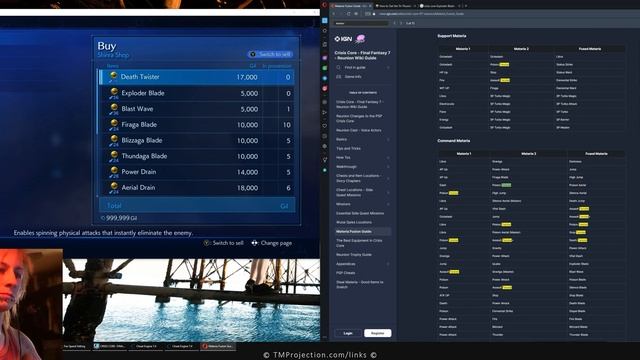Image resolution: width=640 pixels, height=360 pixels.
Task: Open the blue workspace icon in Opera sidebar
Action: (324, 20)
